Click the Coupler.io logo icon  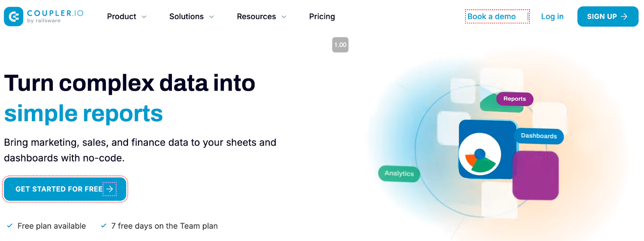coord(14,16)
